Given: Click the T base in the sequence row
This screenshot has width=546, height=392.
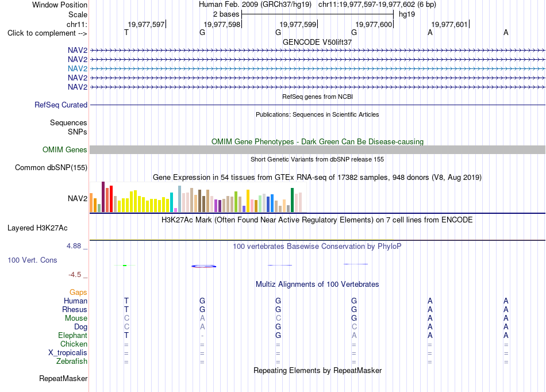Looking at the screenshot, I should 126,32.
